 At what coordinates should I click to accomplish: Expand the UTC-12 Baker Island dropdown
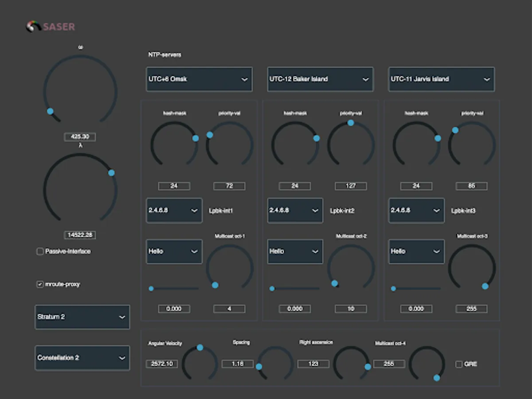click(x=320, y=79)
